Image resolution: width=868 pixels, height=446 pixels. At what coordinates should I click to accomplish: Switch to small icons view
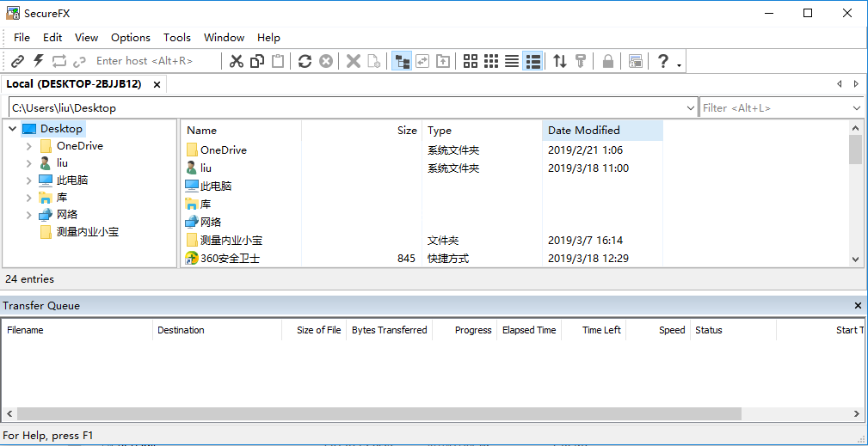(491, 61)
